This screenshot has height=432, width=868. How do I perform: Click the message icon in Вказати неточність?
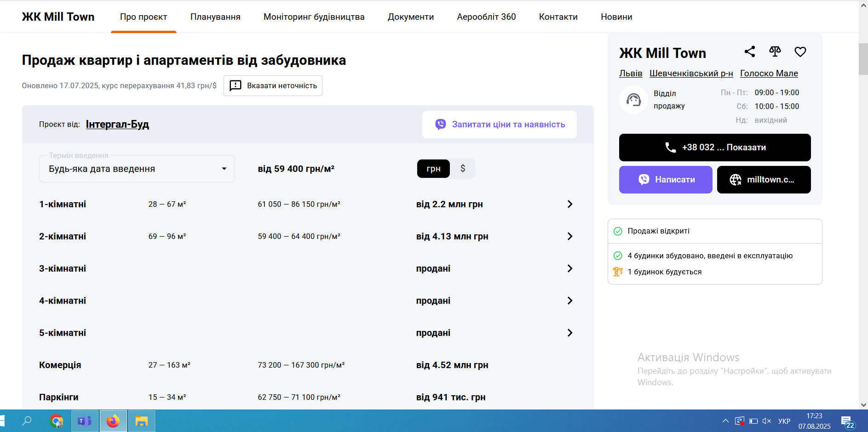coord(236,85)
